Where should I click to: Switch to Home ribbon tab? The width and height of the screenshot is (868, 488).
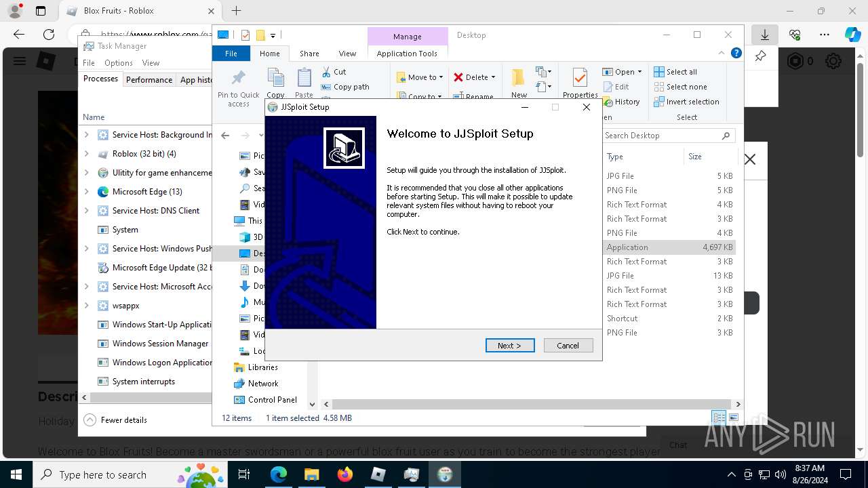pos(269,54)
